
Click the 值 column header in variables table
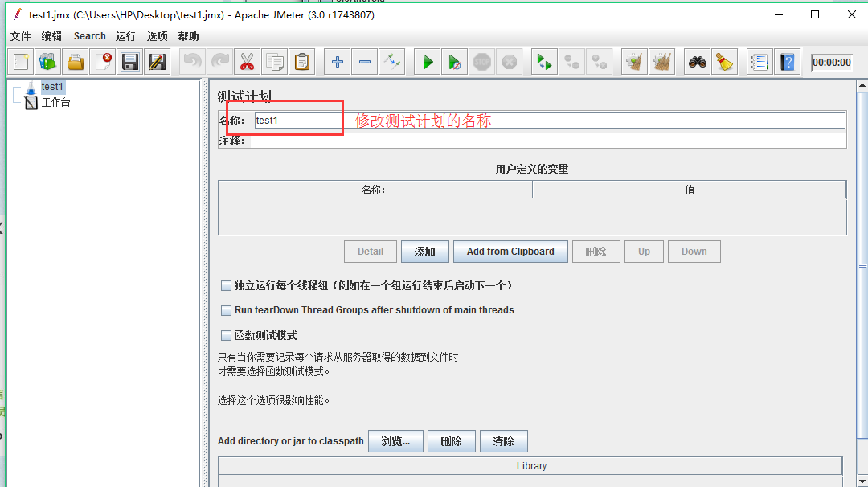coord(690,190)
